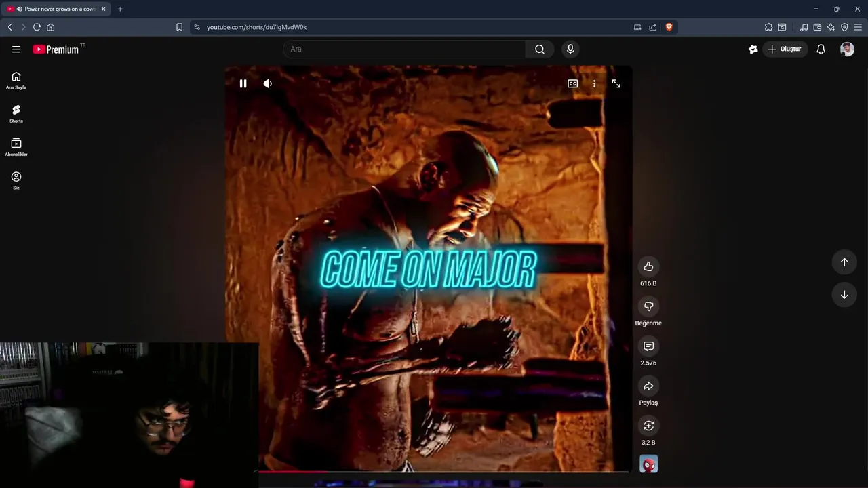Focus the Ara search field
868x488 pixels.
pyautogui.click(x=404, y=49)
